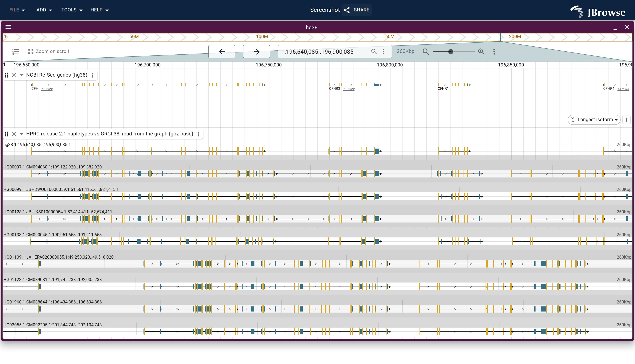Click the 200M mark on overview bar
Screen dimensions: 635x364
click(515, 36)
